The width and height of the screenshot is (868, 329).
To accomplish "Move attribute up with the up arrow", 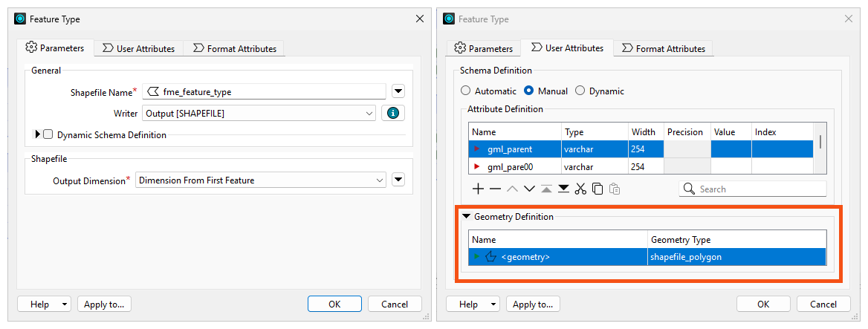I will 513,189.
